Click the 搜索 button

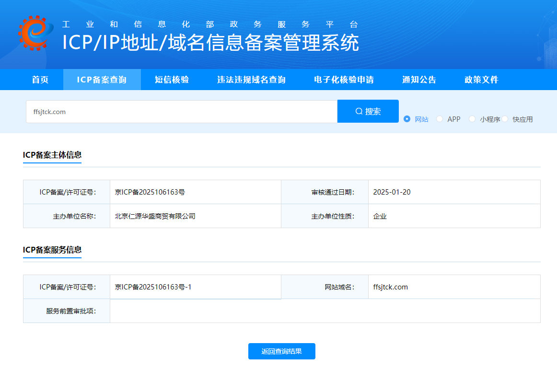(368, 111)
